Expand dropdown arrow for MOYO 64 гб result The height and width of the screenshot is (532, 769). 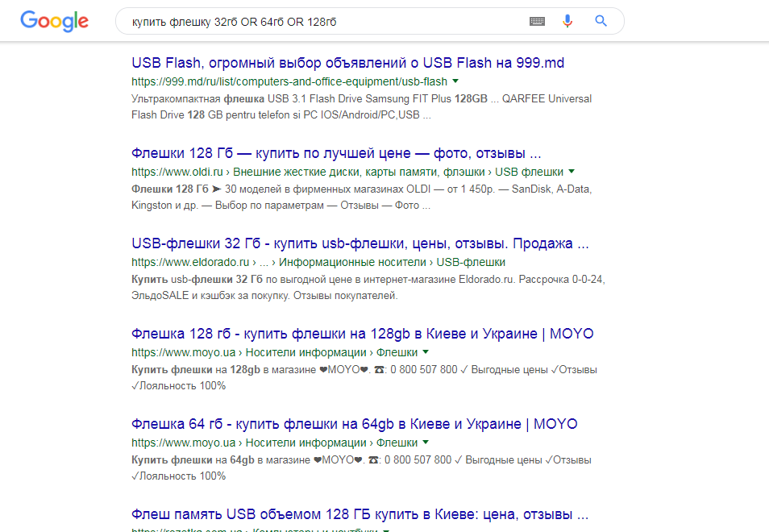[426, 442]
